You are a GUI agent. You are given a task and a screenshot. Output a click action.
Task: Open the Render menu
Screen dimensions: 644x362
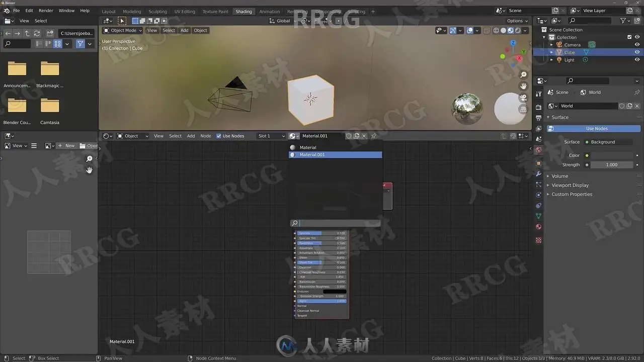pyautogui.click(x=46, y=11)
